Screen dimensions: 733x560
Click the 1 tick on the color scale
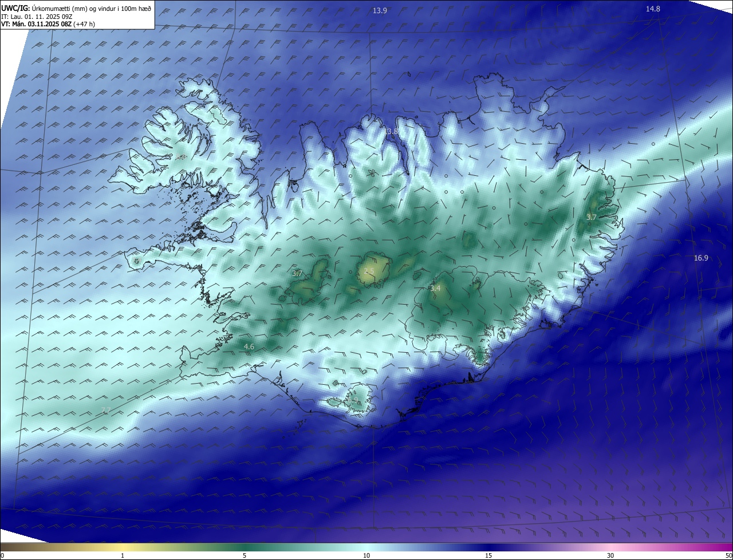click(x=123, y=556)
